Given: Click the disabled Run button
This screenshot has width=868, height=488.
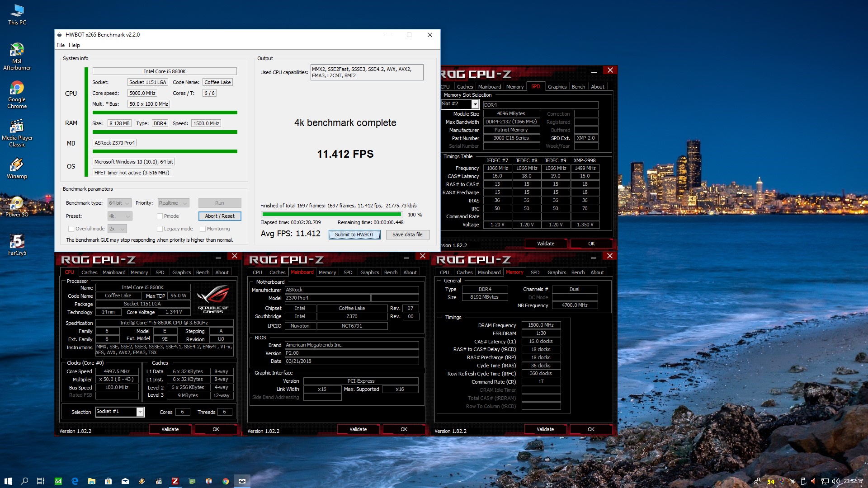Looking at the screenshot, I should [x=220, y=203].
